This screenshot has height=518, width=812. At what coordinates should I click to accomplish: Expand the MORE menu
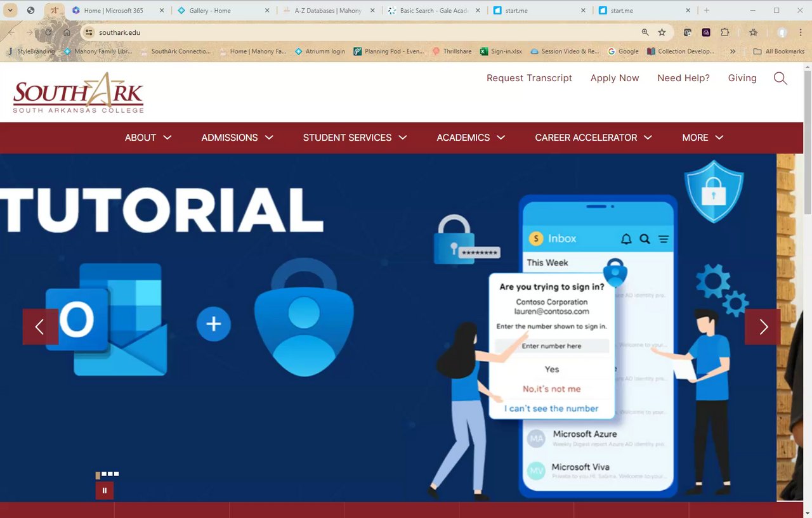pyautogui.click(x=703, y=138)
